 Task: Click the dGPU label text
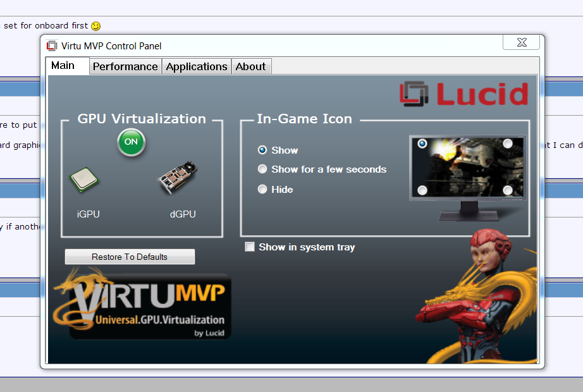183,214
